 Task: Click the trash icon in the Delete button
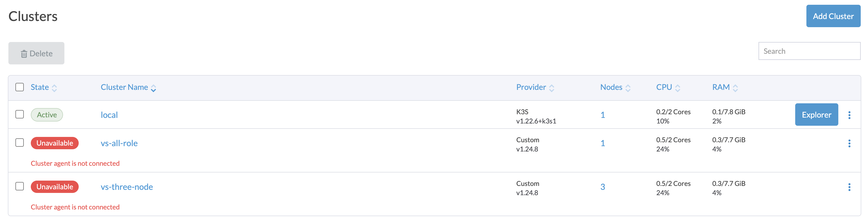[x=24, y=53]
